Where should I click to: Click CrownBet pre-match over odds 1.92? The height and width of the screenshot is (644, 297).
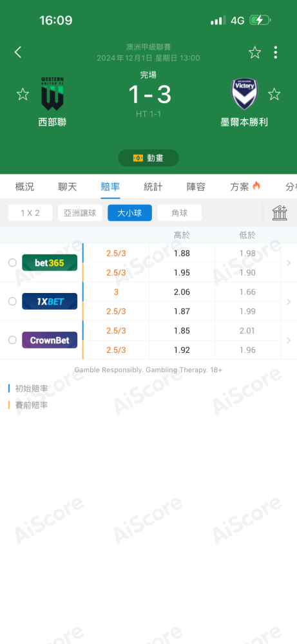point(182,350)
